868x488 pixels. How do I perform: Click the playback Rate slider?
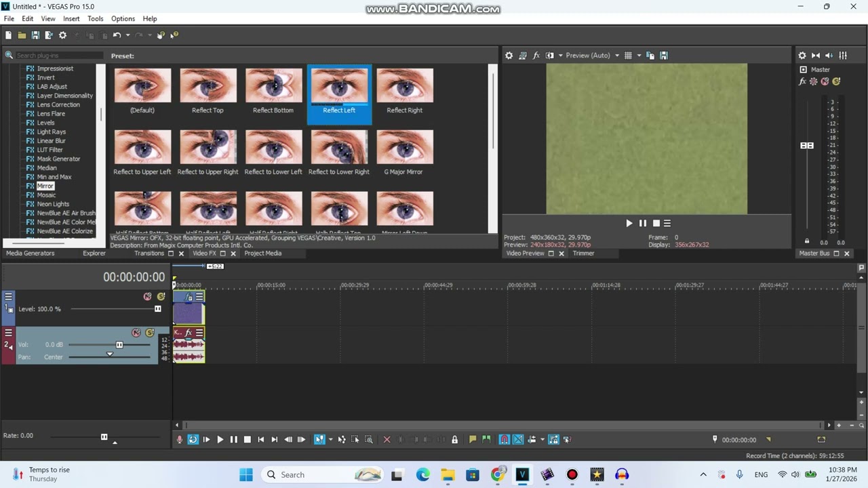(104, 437)
